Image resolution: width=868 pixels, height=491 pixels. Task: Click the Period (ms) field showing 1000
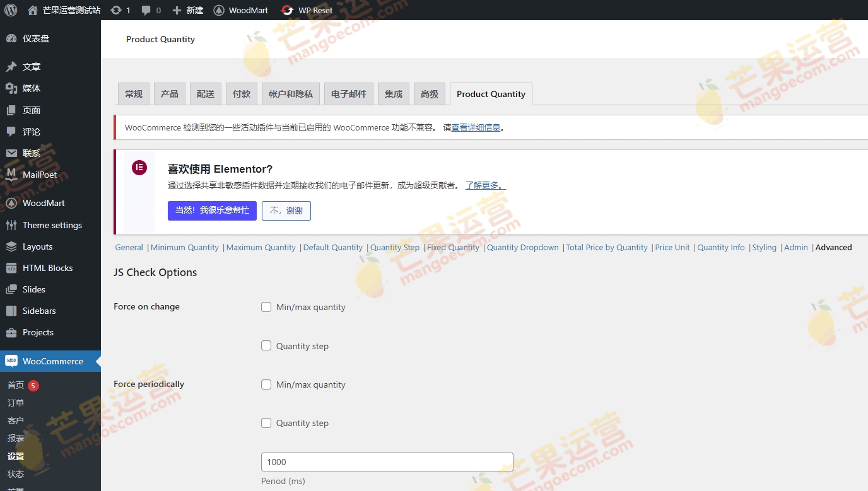pos(387,461)
